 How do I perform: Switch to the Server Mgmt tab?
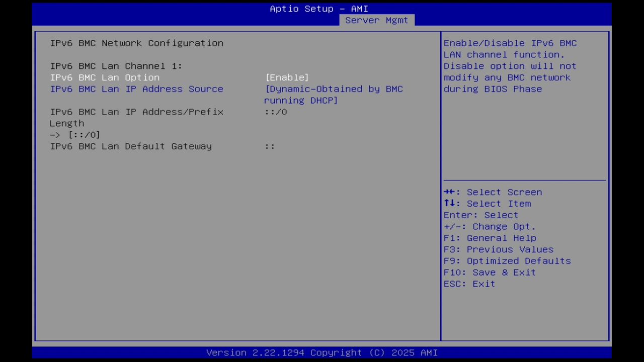click(x=376, y=20)
